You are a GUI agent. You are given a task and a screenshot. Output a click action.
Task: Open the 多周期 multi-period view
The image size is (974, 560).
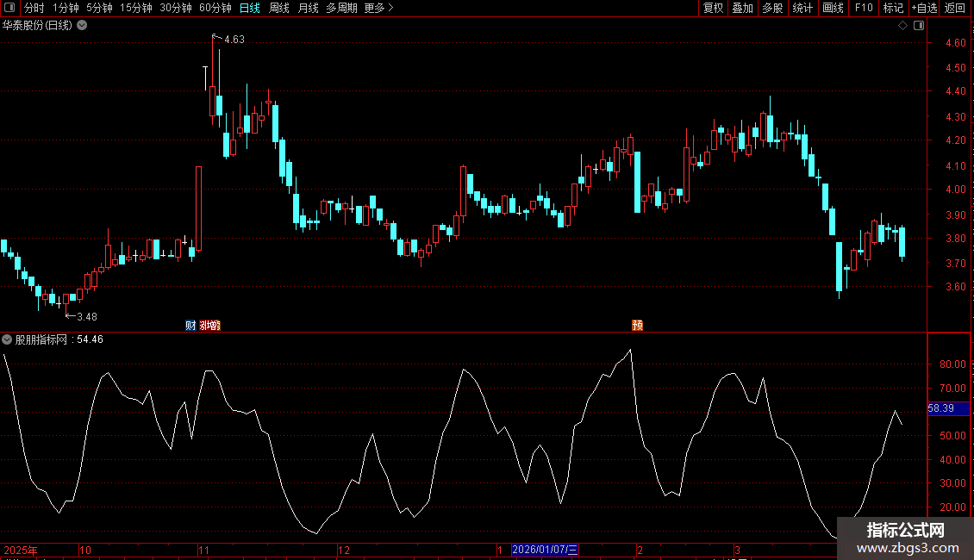coord(341,8)
